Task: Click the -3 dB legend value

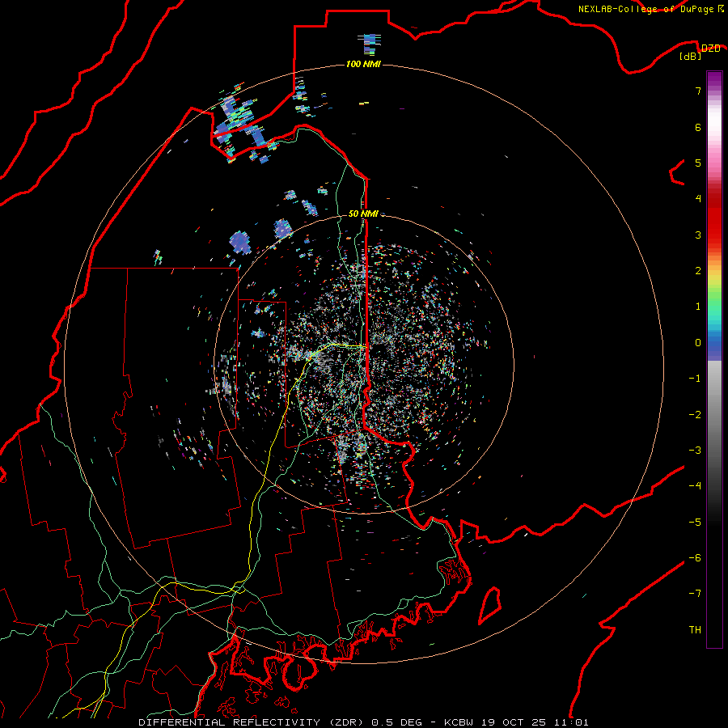Action: pyautogui.click(x=695, y=451)
